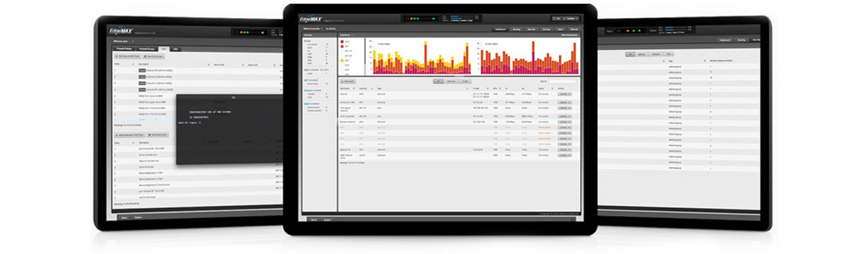The width and height of the screenshot is (868, 254).
Task: Select the All interface filter button
Action: coord(438,81)
